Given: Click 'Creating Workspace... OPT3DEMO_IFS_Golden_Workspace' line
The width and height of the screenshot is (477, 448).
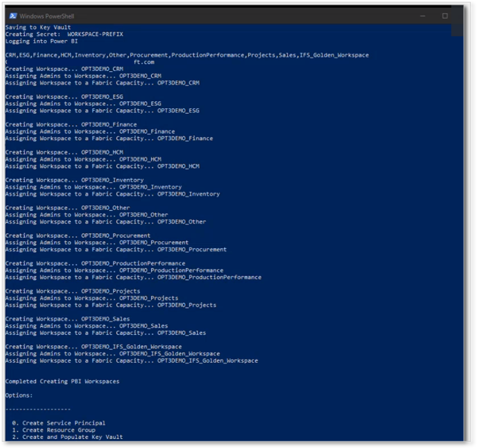Looking at the screenshot, I should 93,347.
